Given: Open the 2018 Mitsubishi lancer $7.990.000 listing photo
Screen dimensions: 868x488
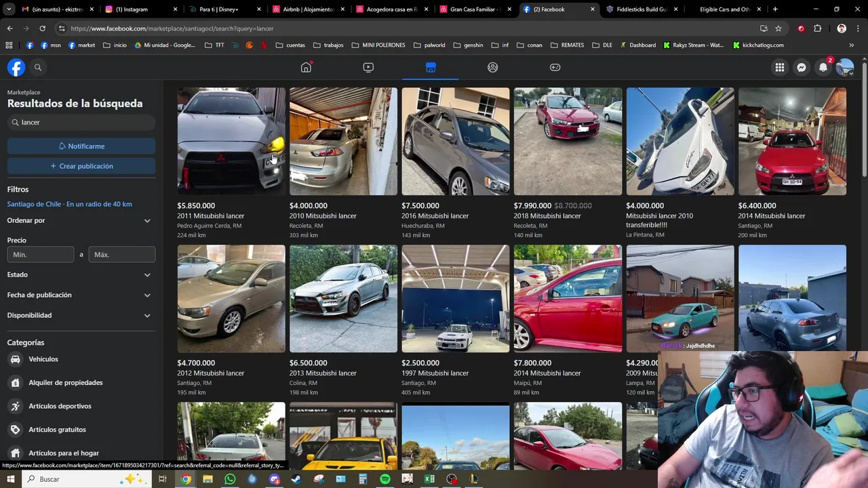Looking at the screenshot, I should tap(568, 141).
